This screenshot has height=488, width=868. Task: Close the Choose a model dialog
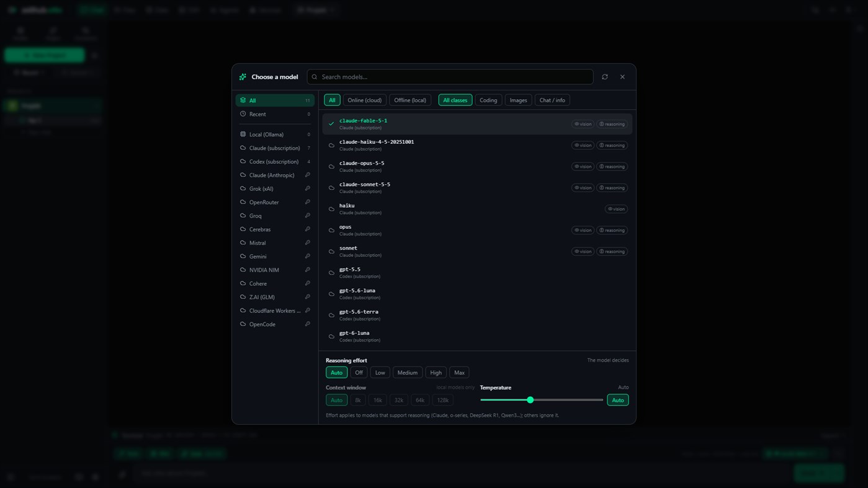click(622, 77)
